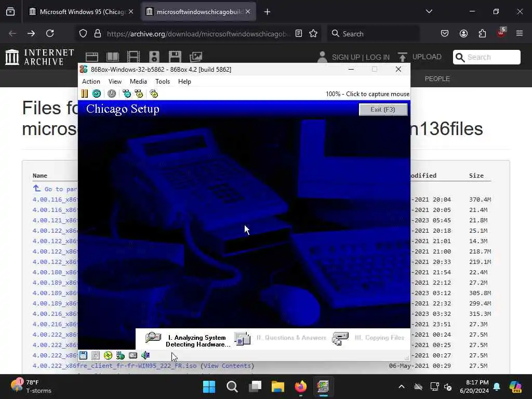
Task: Click the Firefox forward arrow
Action: (x=31, y=33)
